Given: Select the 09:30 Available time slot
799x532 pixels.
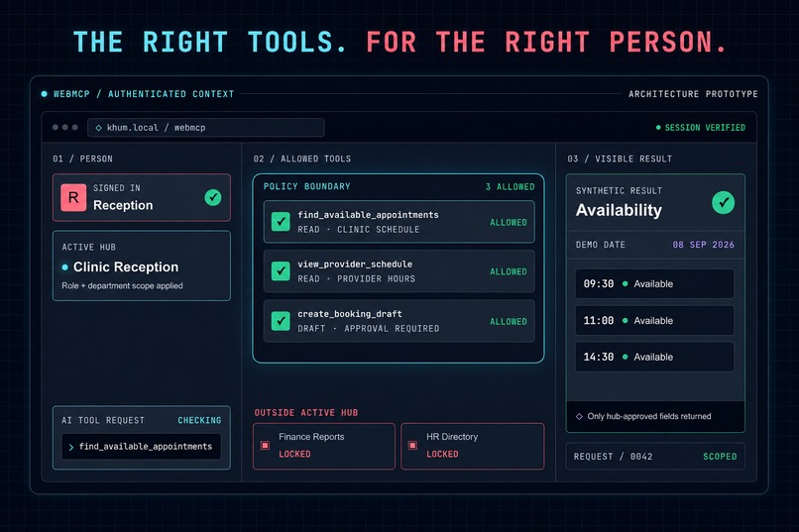Looking at the screenshot, I should point(655,283).
